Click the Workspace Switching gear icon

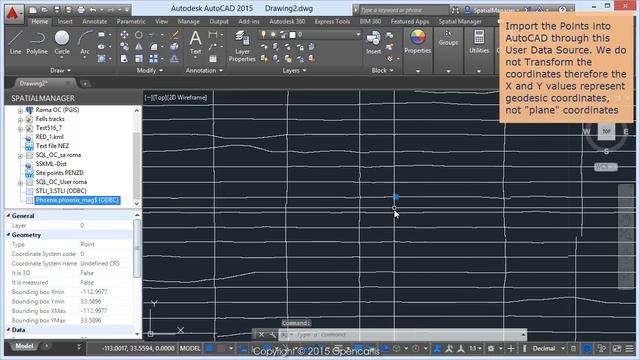(491, 349)
